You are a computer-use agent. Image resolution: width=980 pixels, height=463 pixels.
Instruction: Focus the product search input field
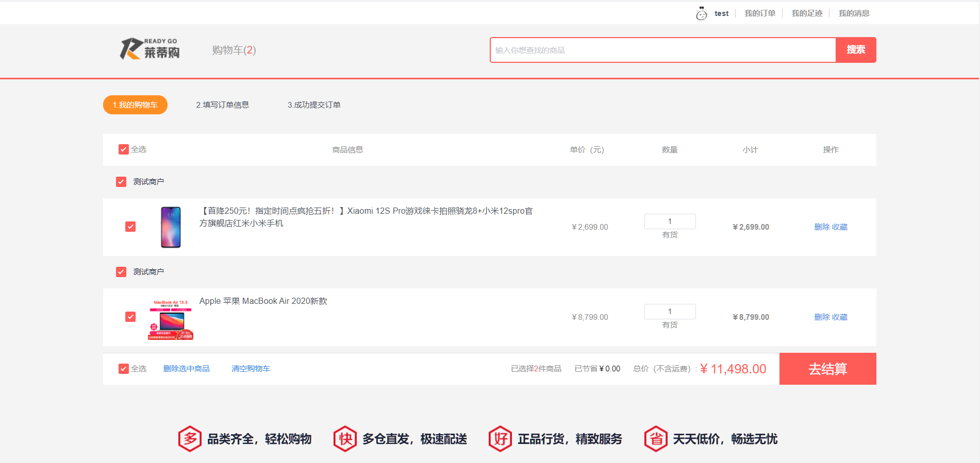662,50
